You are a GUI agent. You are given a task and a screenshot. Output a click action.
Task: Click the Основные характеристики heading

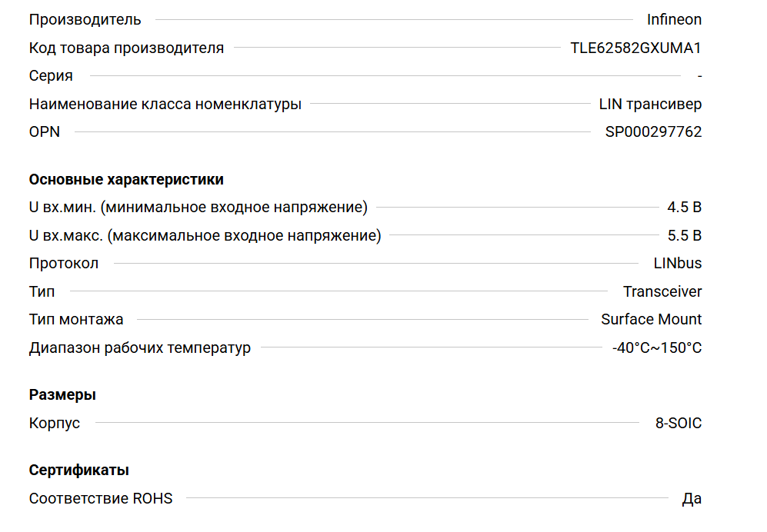126,179
